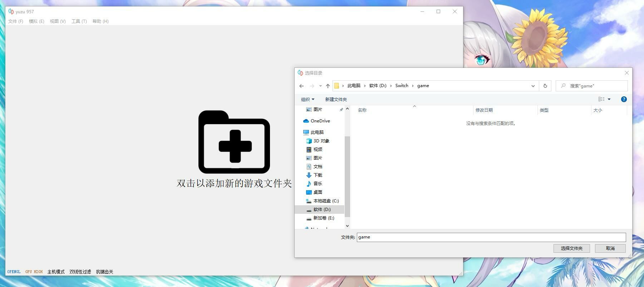This screenshot has height=287, width=644.
Task: Go back using the dialog's back arrow
Action: pos(301,86)
